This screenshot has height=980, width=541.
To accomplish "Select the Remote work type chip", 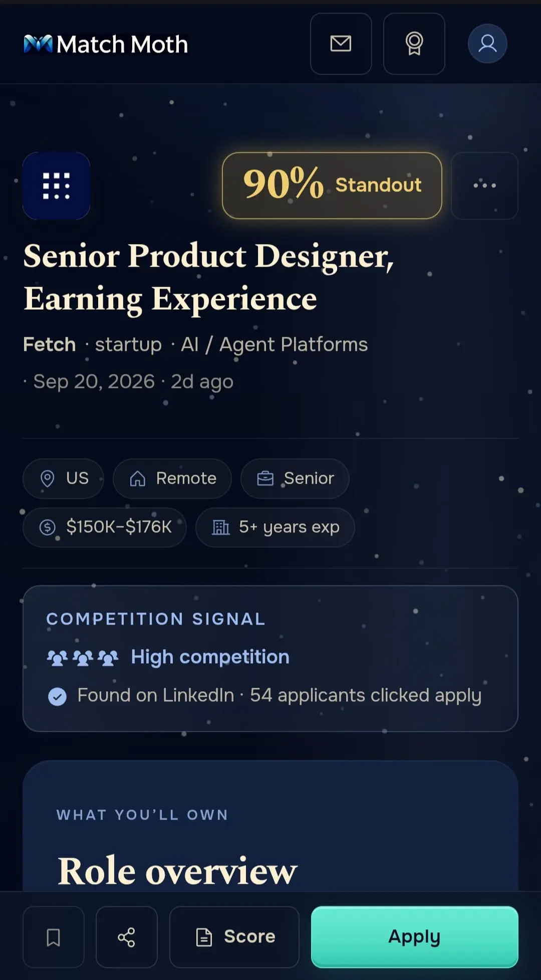I will tap(172, 478).
